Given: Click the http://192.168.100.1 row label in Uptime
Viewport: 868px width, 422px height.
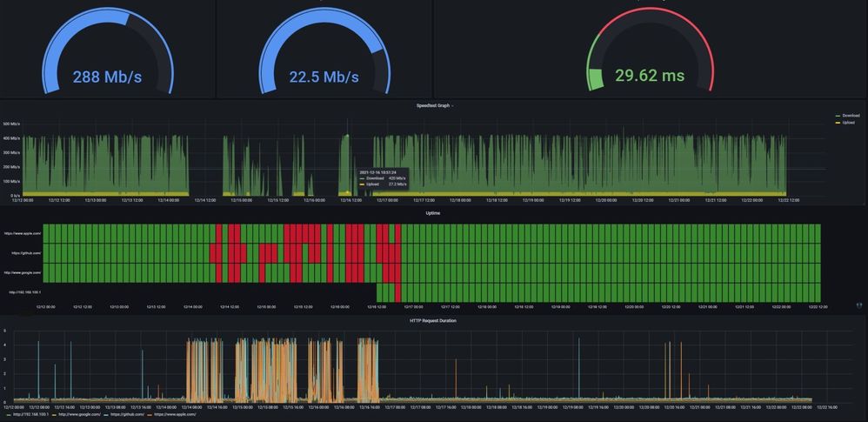Looking at the screenshot, I should coord(24,291).
